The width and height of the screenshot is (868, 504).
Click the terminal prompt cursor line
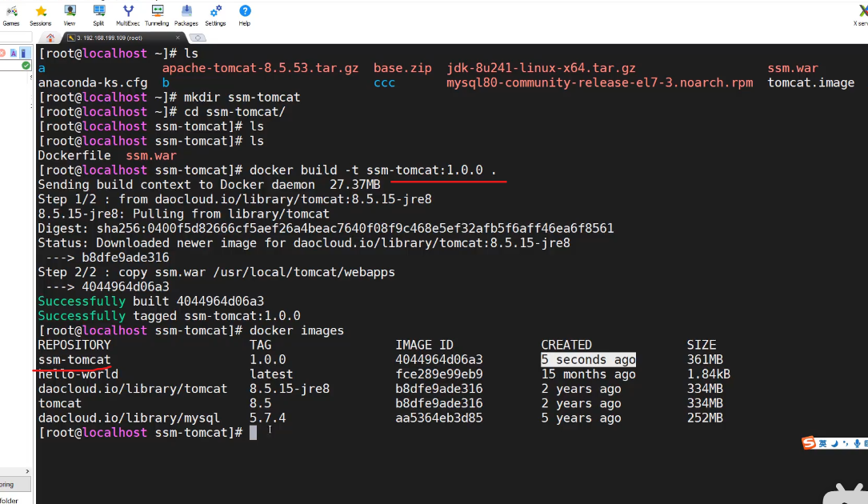[x=253, y=433]
